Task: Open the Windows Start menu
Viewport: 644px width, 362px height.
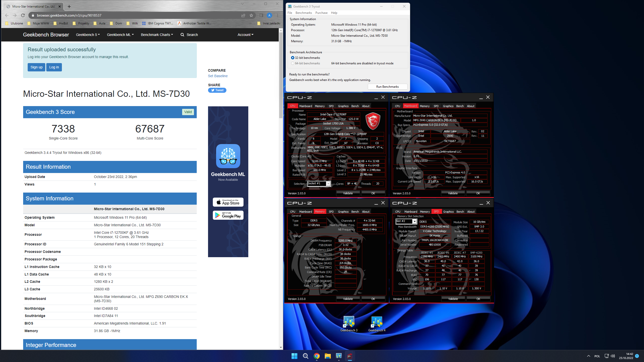Action: click(x=294, y=356)
